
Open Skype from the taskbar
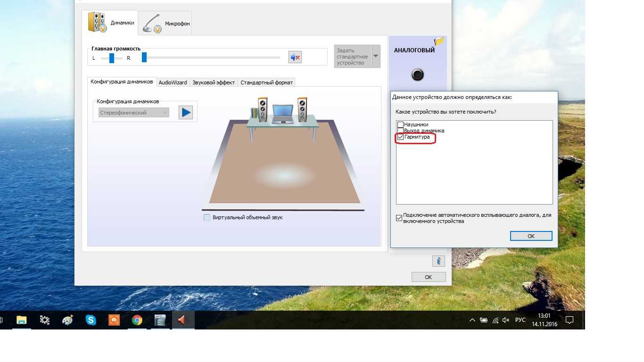click(91, 320)
